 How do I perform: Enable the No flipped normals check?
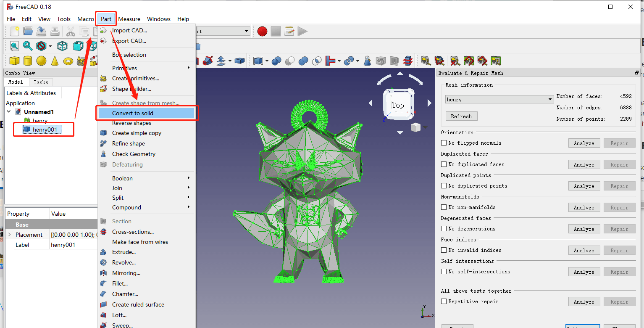click(x=444, y=143)
